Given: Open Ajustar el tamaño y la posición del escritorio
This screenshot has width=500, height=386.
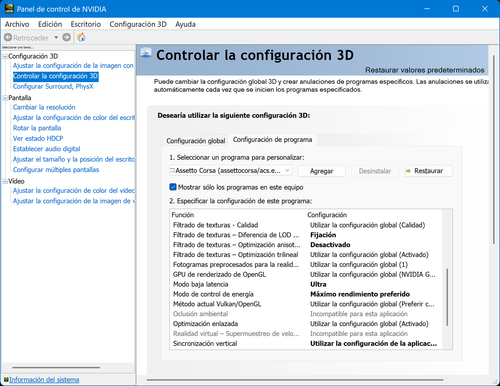Looking at the screenshot, I should (74, 159).
